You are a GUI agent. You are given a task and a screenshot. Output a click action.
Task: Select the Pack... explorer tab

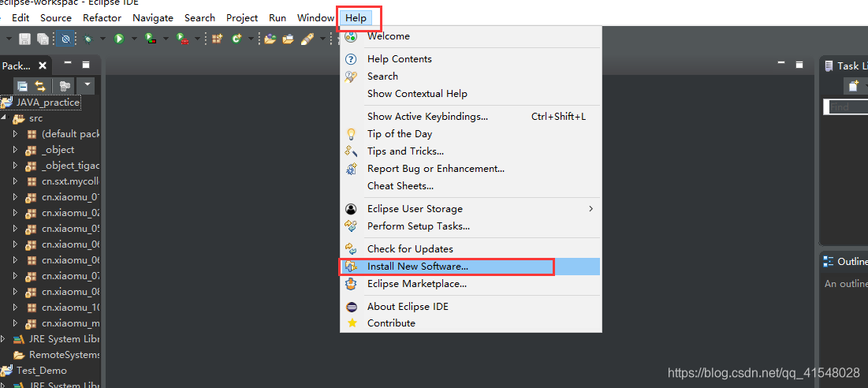17,66
